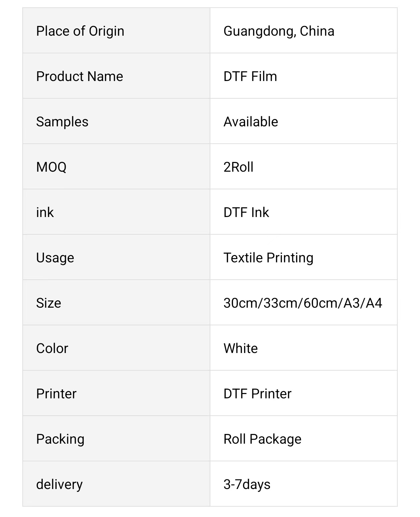Select the 'Available' samples value

pos(251,122)
